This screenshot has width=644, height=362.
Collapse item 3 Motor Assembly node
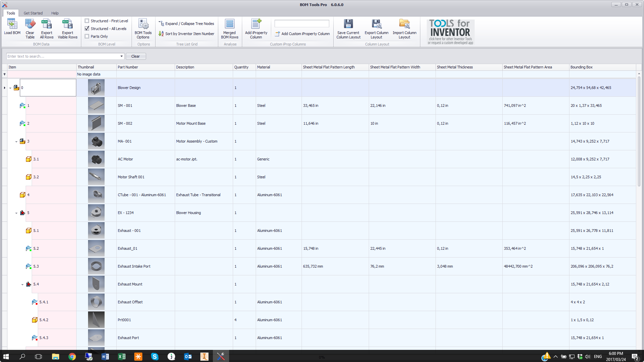point(16,142)
